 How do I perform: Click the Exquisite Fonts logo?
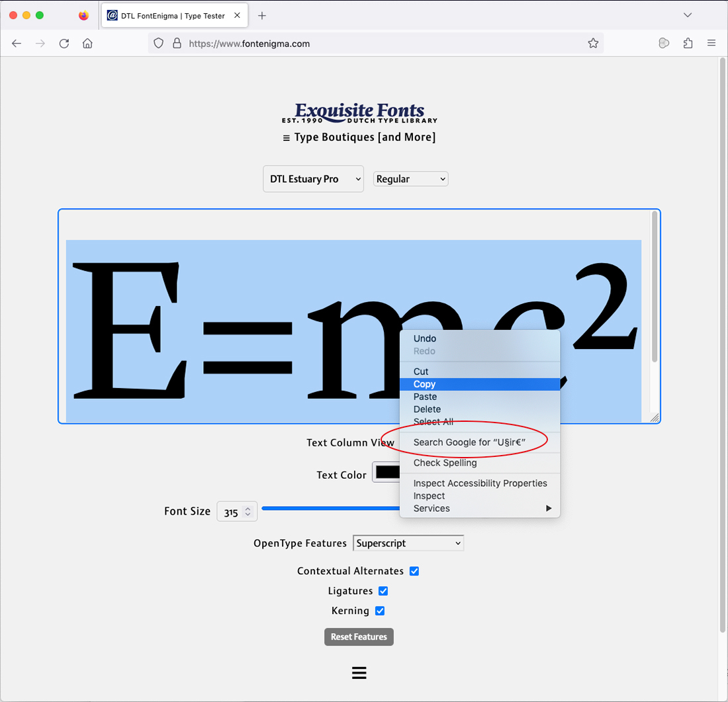pos(359,113)
